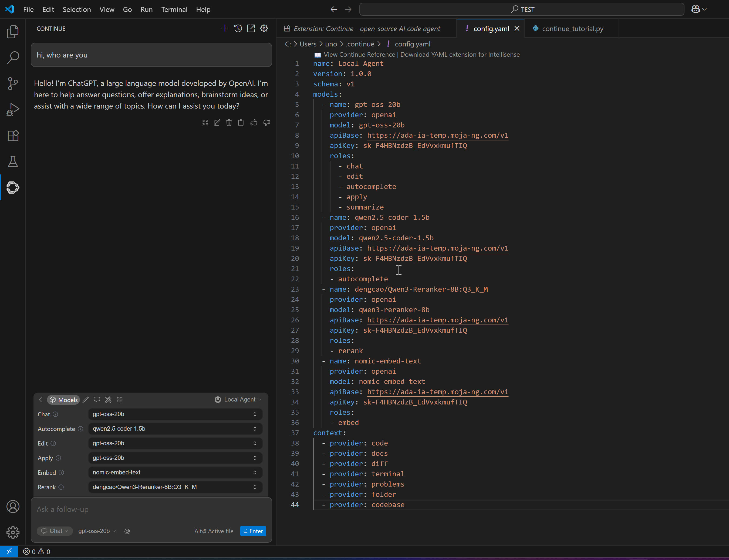This screenshot has width=729, height=560.
Task: Open the Selection menu
Action: (x=77, y=9)
